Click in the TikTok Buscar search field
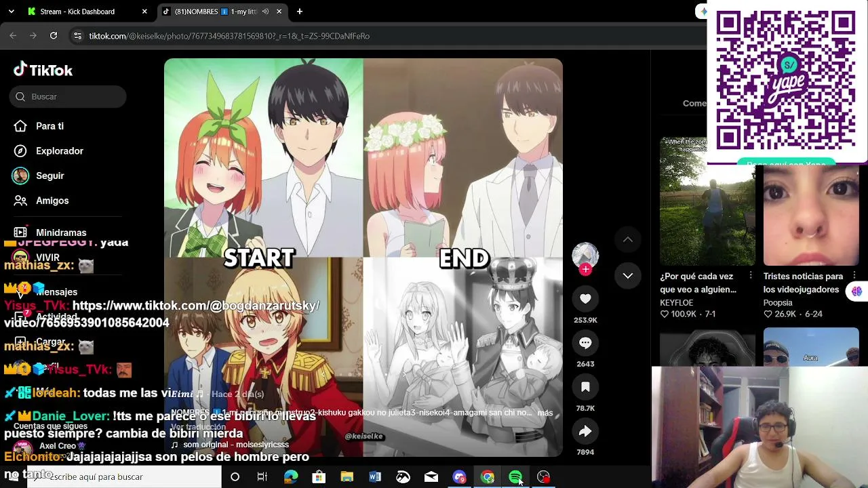The width and height of the screenshot is (868, 488). pyautogui.click(x=68, y=96)
